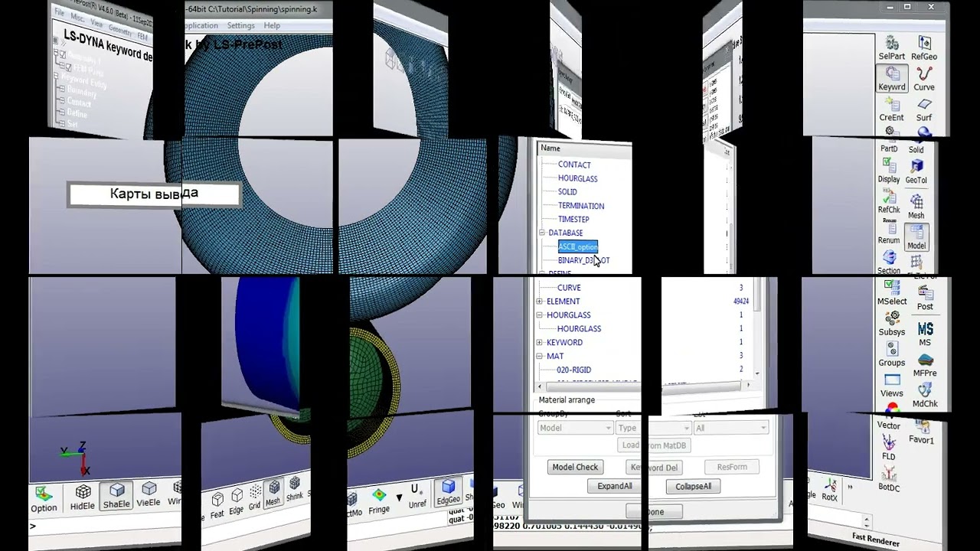Viewport: 980px width, 551px height.
Task: Open the CreEnt tool
Action: click(892, 109)
